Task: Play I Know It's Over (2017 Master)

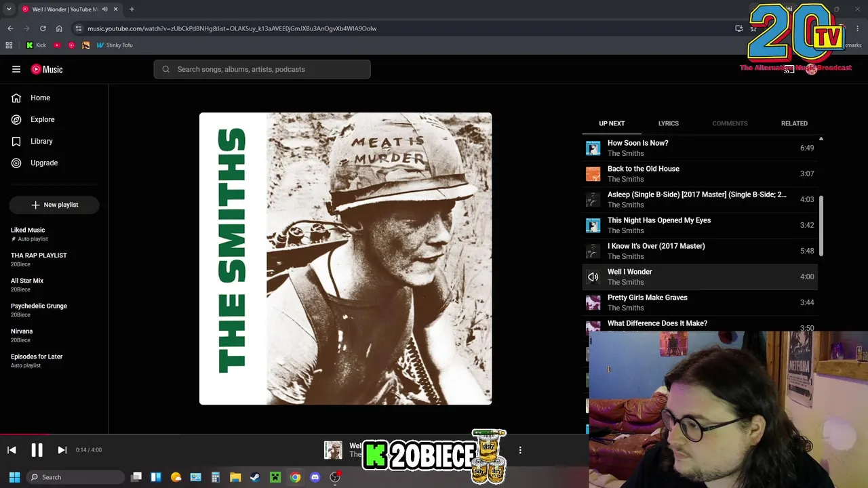Action: 700,251
